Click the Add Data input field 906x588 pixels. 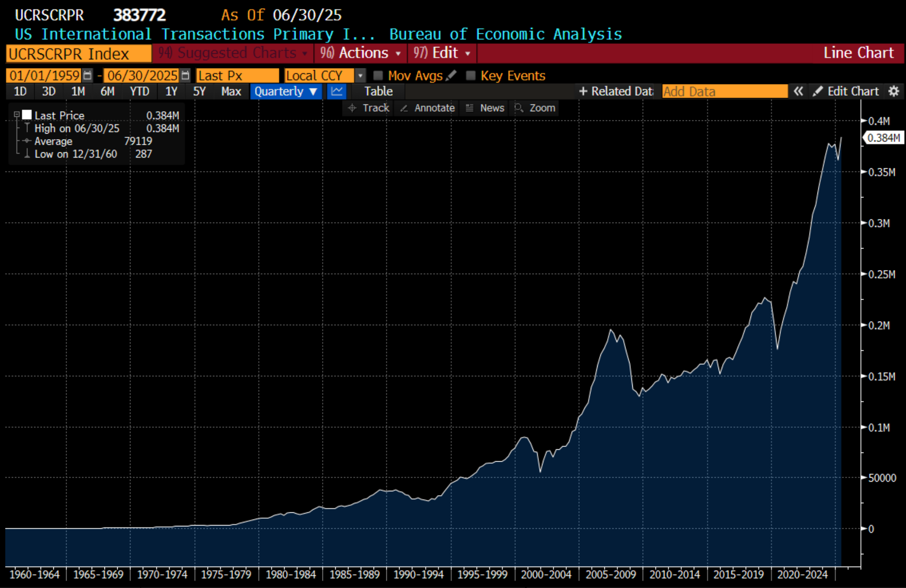click(724, 91)
